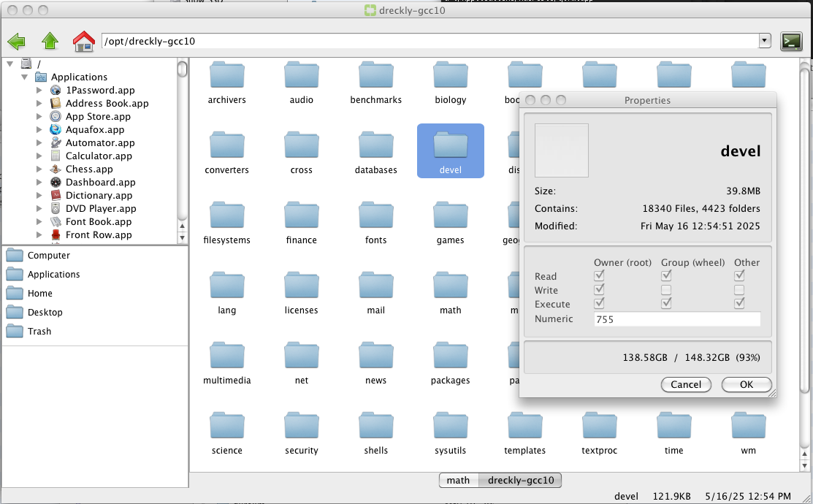Select the cross folder icon

(302, 145)
